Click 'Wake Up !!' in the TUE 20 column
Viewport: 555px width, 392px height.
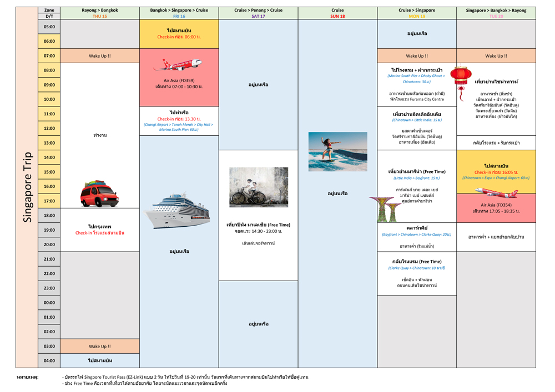pos(496,56)
